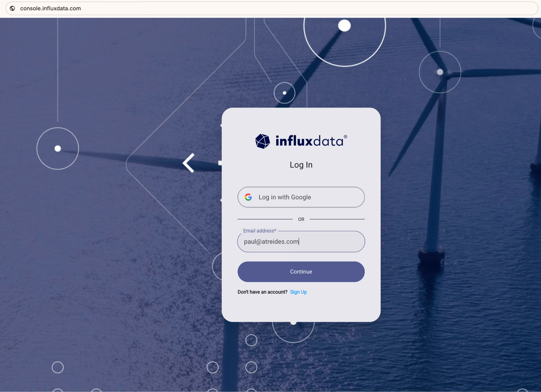Click the Log in with Google button
The height and width of the screenshot is (392, 541).
[x=301, y=197]
